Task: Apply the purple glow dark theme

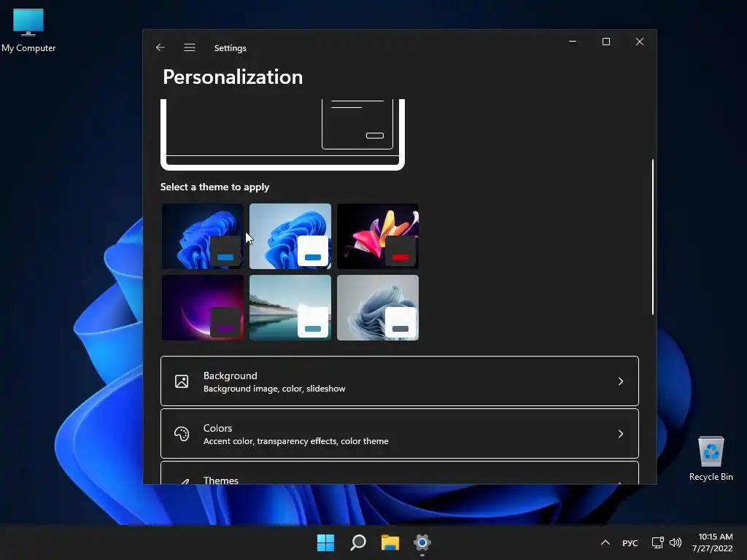Action: [x=203, y=308]
